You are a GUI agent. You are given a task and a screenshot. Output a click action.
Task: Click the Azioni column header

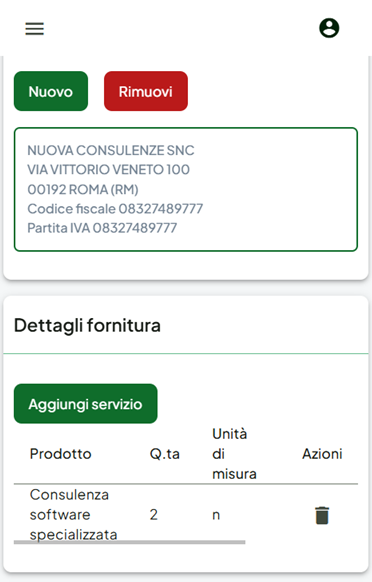tap(322, 454)
